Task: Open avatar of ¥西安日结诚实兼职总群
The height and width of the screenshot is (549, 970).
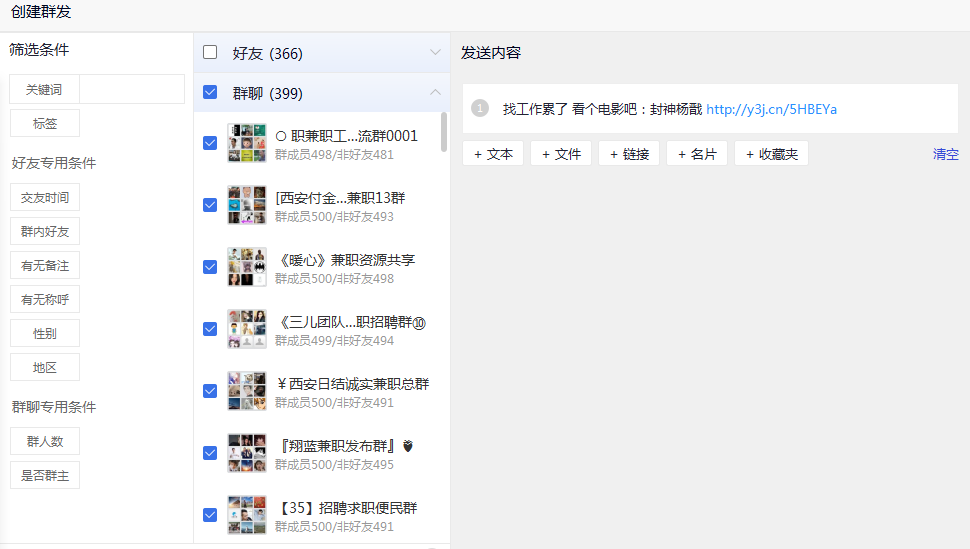Action: point(247,391)
